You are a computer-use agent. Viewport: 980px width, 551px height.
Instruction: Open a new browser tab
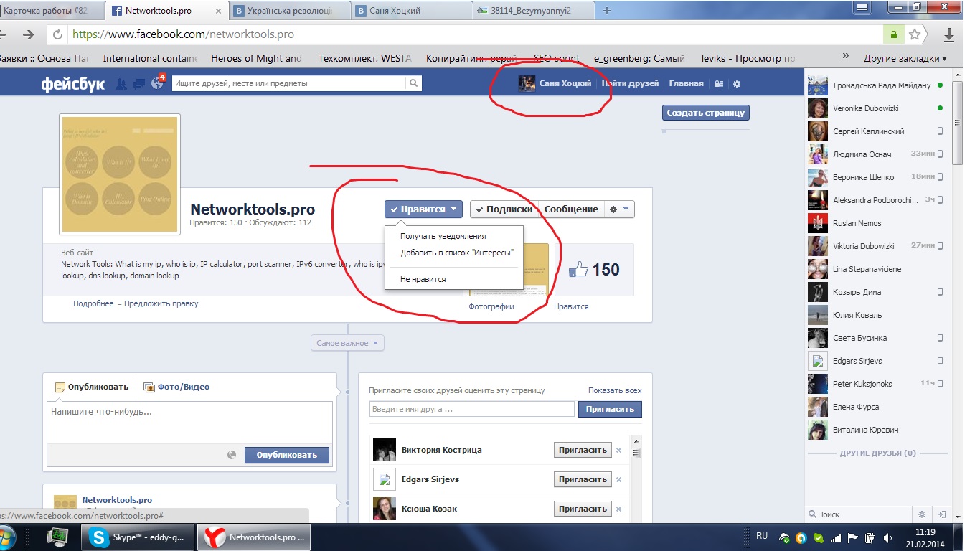pos(607,11)
